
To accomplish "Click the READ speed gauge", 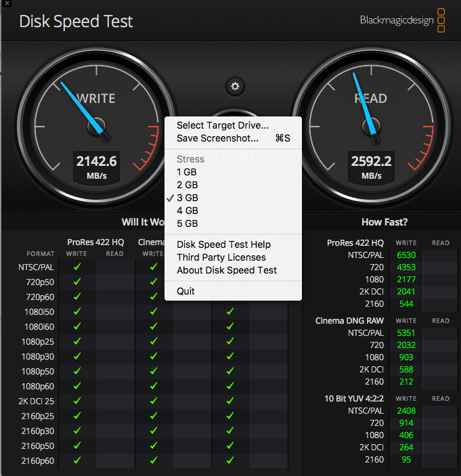I will pos(372,126).
